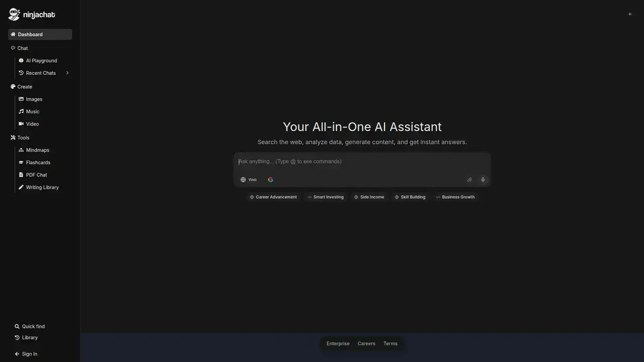
Task: Click the ninjachat logo icon
Action: point(14,15)
